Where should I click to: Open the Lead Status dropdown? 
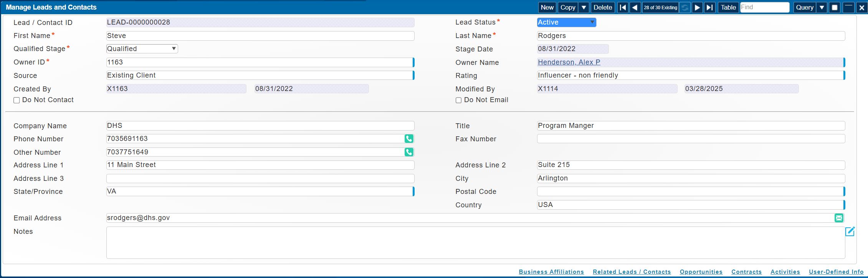(x=566, y=22)
